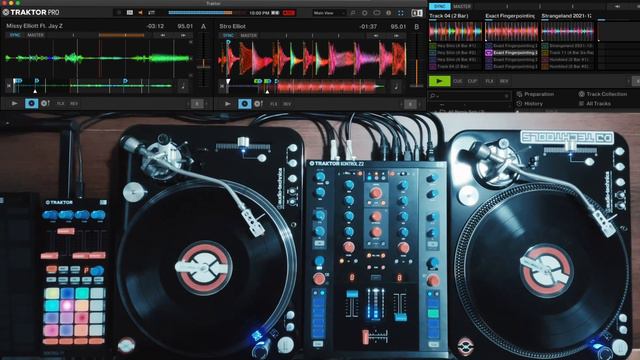Click Deck A tempo bend right arrow
Screen dimensions: 640x360
[x=183, y=36]
